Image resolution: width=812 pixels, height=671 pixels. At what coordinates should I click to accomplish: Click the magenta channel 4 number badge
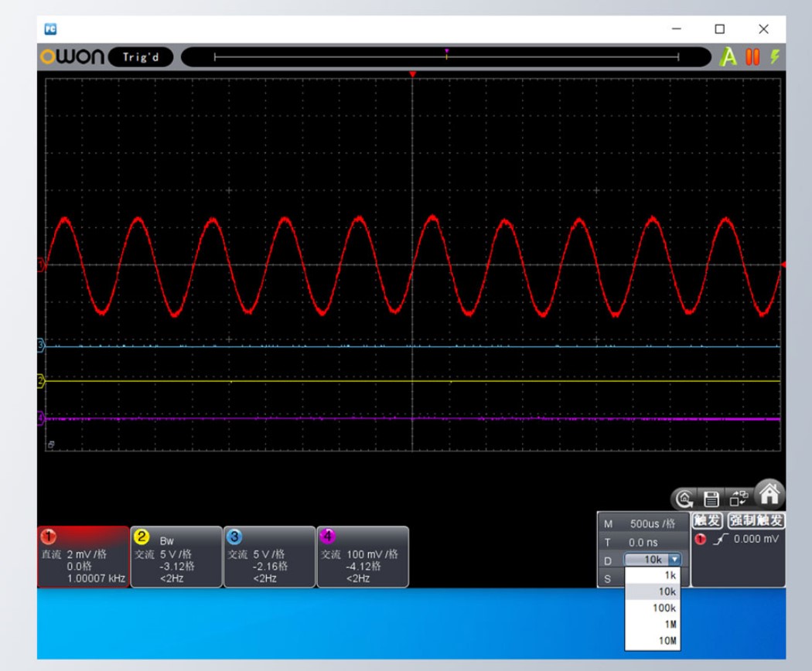pos(327,536)
